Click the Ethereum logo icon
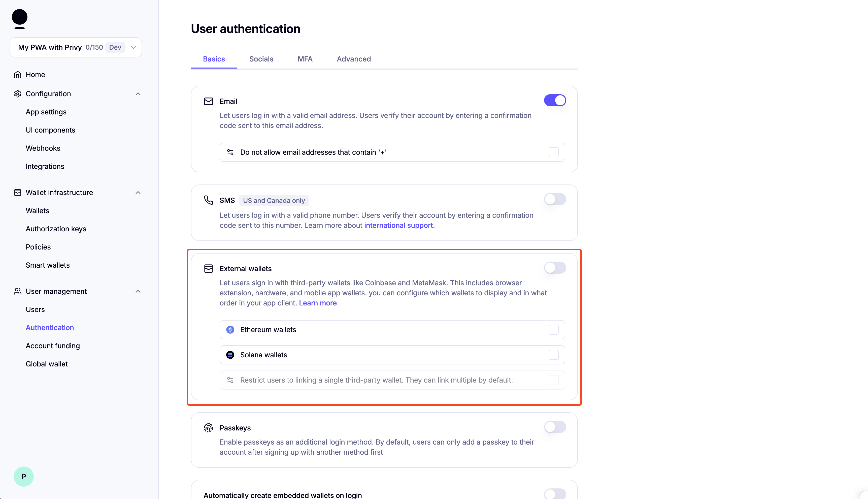Viewport: 868px width, 499px height. point(230,329)
